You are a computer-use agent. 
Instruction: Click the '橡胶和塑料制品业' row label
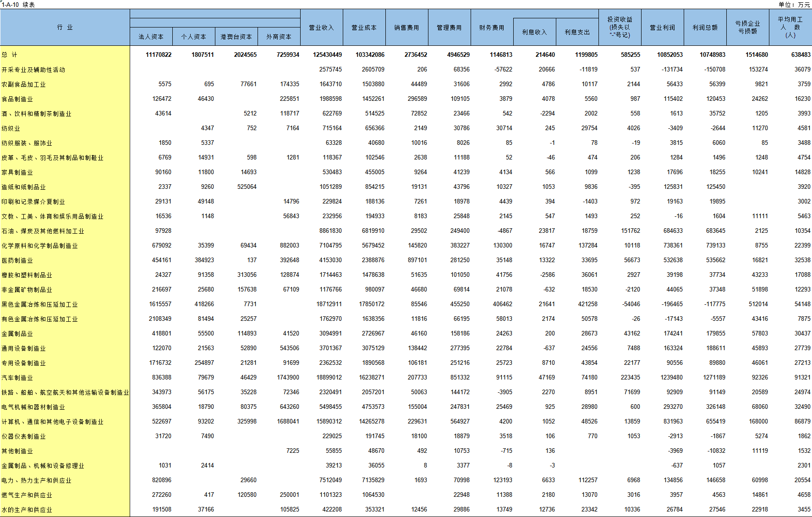(27, 275)
